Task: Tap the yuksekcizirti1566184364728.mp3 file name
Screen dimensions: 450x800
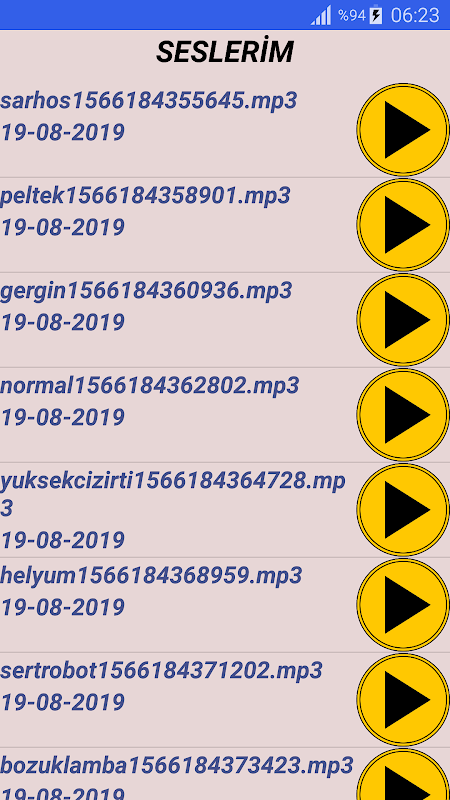Action: (173, 494)
